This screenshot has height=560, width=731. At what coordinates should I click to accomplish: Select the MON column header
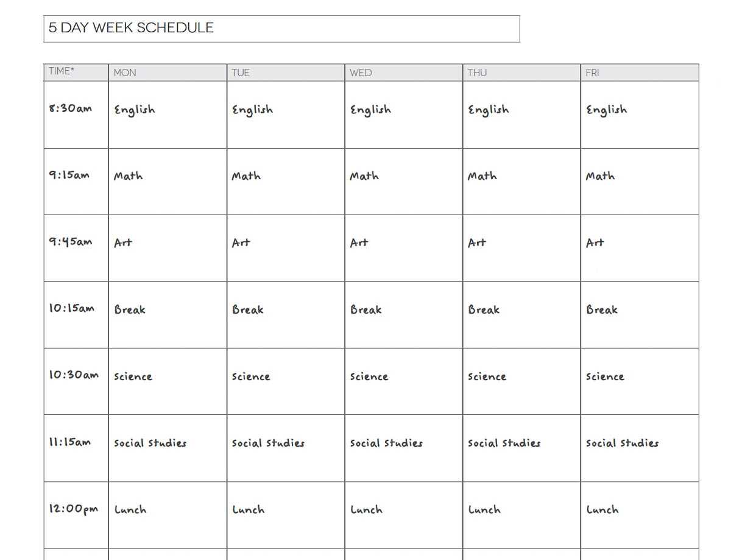coord(167,73)
